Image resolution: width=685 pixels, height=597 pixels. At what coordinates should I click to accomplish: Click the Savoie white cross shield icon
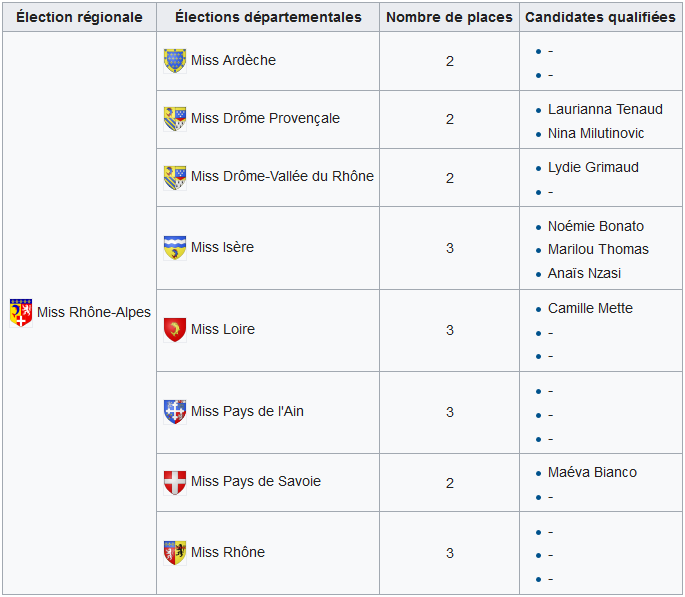(x=175, y=483)
